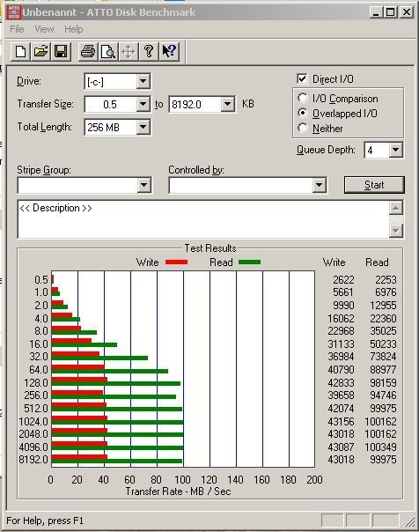Open a benchmark file using folder icon

pos(40,52)
